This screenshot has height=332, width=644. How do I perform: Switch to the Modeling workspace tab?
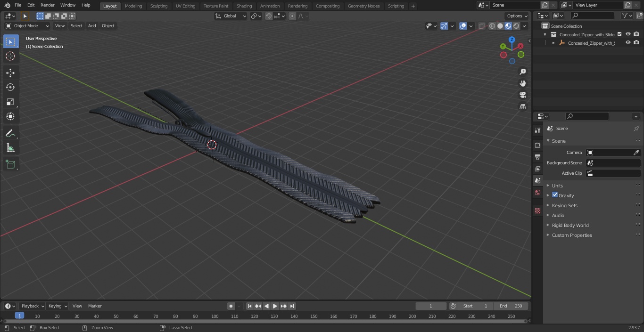tap(133, 6)
